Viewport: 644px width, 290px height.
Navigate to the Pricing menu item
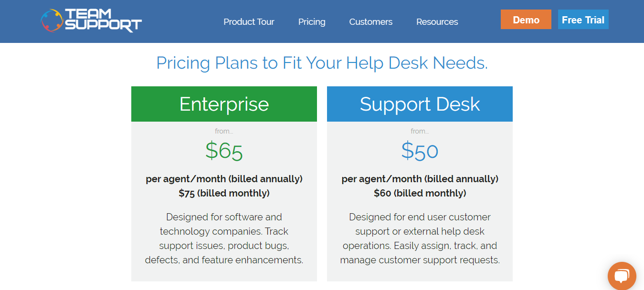312,21
